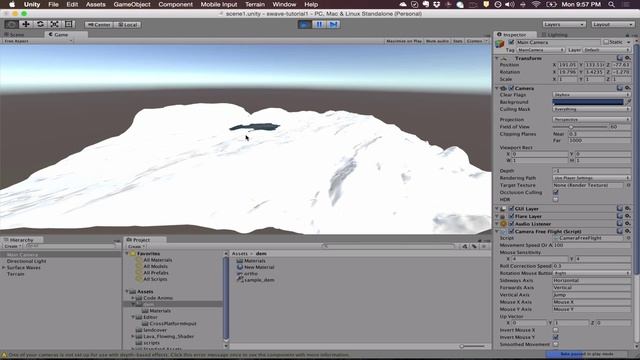
Task: Select Terrain in Hierarchy
Action: pos(16,274)
